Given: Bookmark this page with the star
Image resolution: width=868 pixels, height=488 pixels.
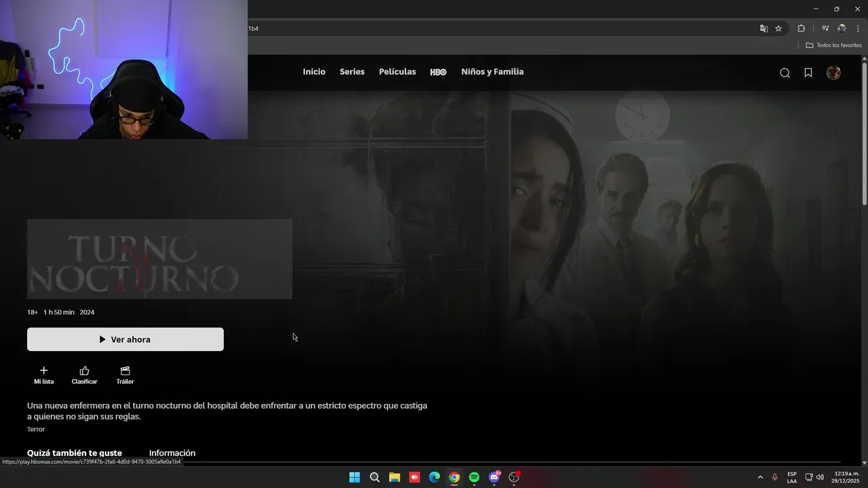Looking at the screenshot, I should pos(778,28).
